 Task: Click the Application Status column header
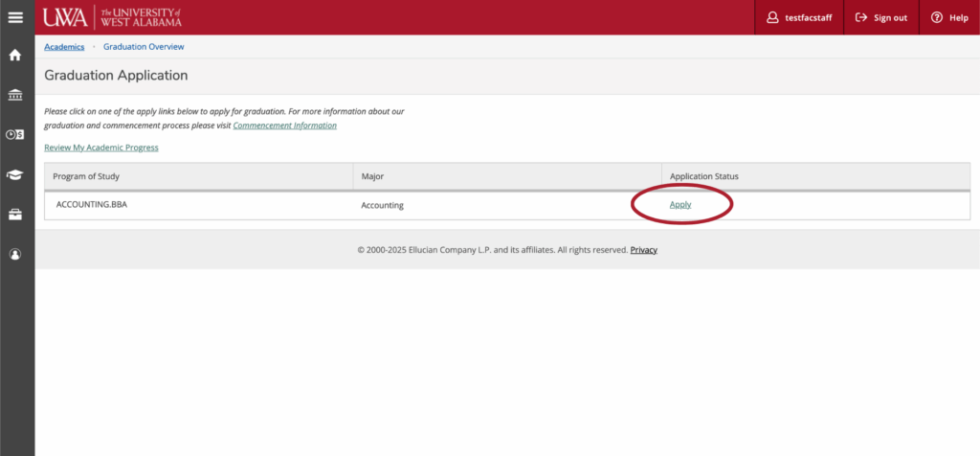click(x=703, y=176)
